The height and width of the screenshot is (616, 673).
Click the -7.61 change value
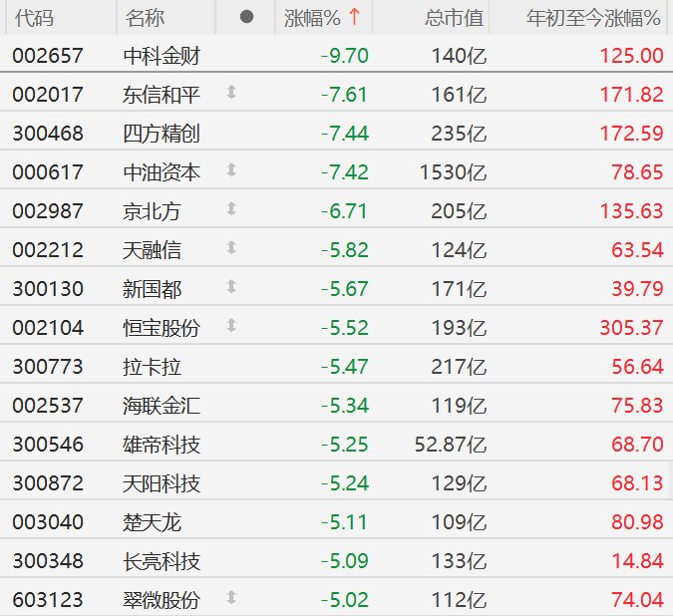(345, 95)
